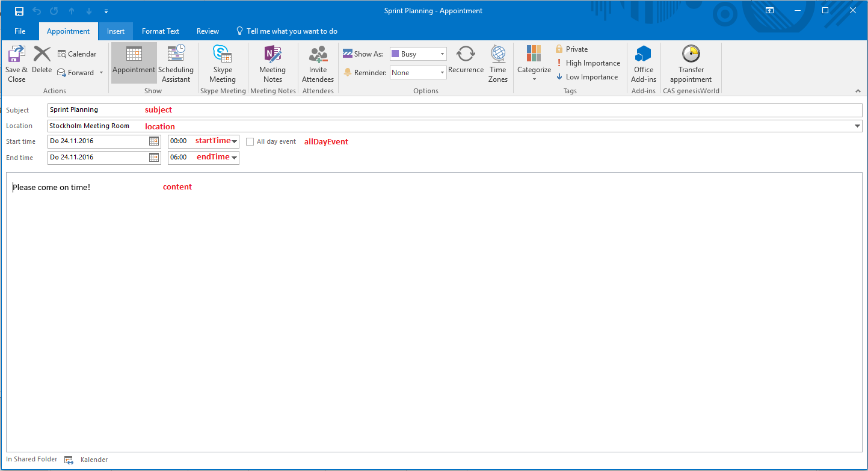
Task: Open the Reminder dropdown
Action: click(442, 72)
